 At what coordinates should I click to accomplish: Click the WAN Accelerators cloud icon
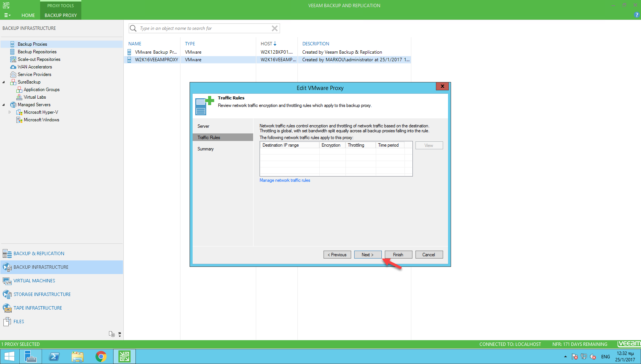[13, 67]
